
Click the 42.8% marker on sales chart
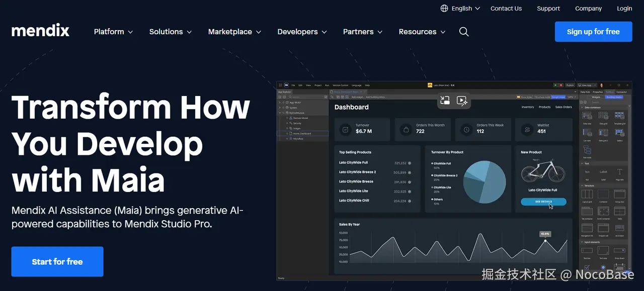545,234
